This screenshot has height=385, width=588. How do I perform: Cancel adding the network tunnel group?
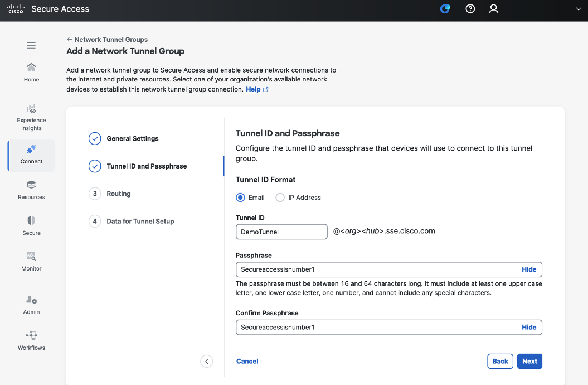247,362
